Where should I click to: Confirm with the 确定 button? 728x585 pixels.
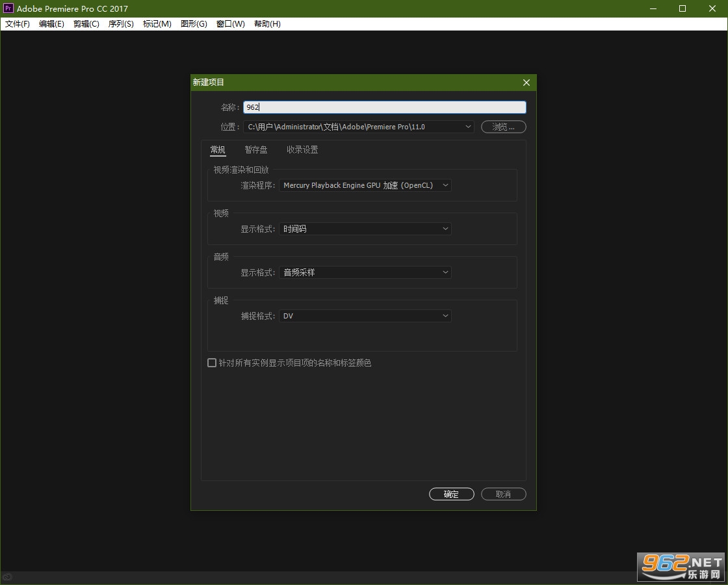pyautogui.click(x=451, y=494)
